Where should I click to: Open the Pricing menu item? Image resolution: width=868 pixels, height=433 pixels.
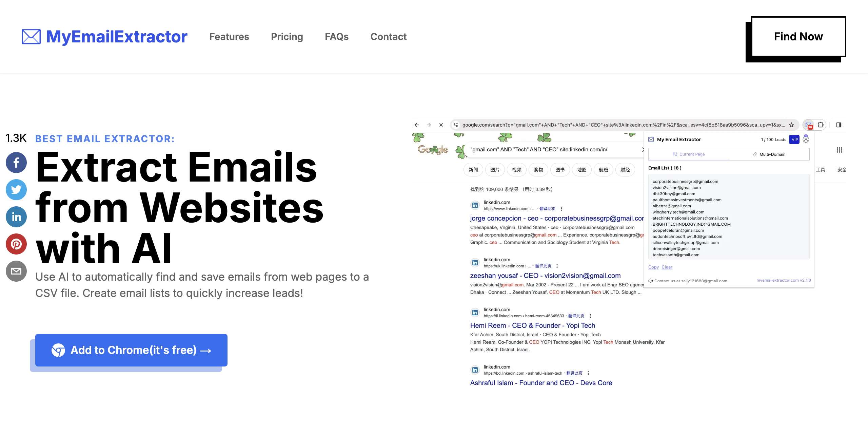pos(287,37)
